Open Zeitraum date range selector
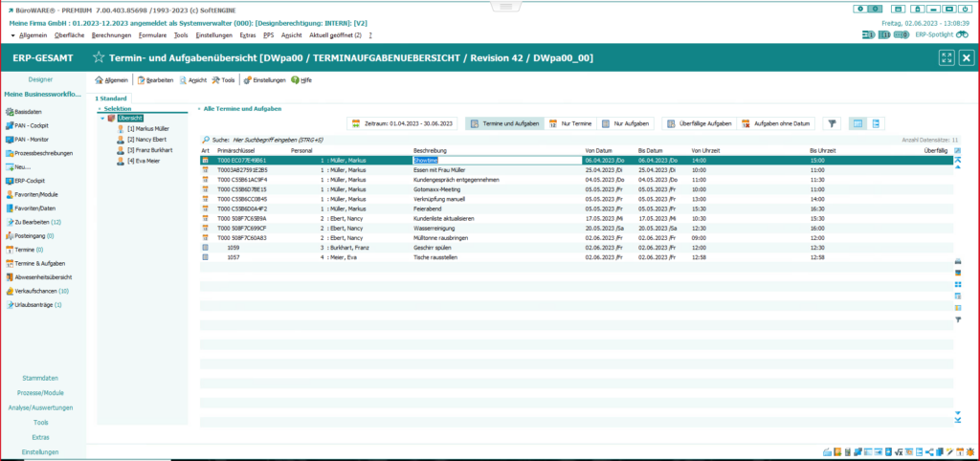Image resolution: width=980 pixels, height=461 pixels. (403, 123)
